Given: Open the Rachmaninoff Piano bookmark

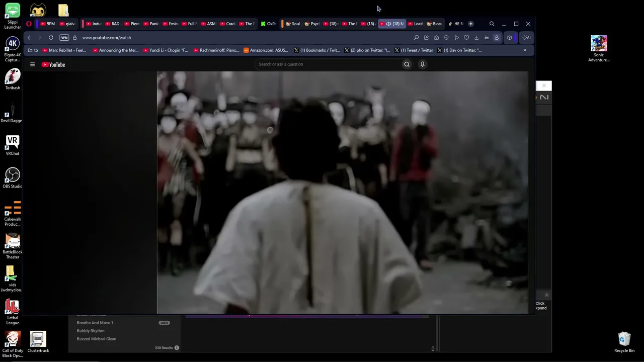Looking at the screenshot, I should click(x=216, y=50).
